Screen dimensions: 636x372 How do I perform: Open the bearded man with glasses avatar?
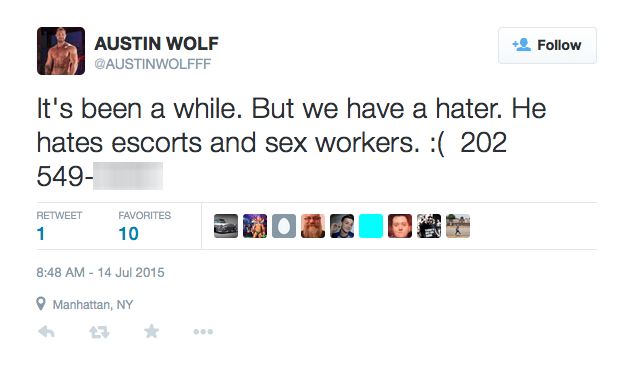point(313,226)
